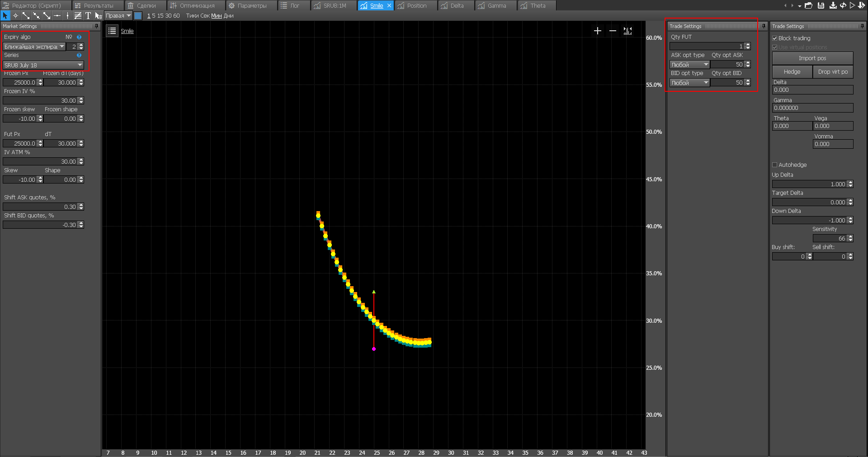The height and width of the screenshot is (457, 868).
Task: Open the Smile chart list menu icon
Action: point(112,31)
